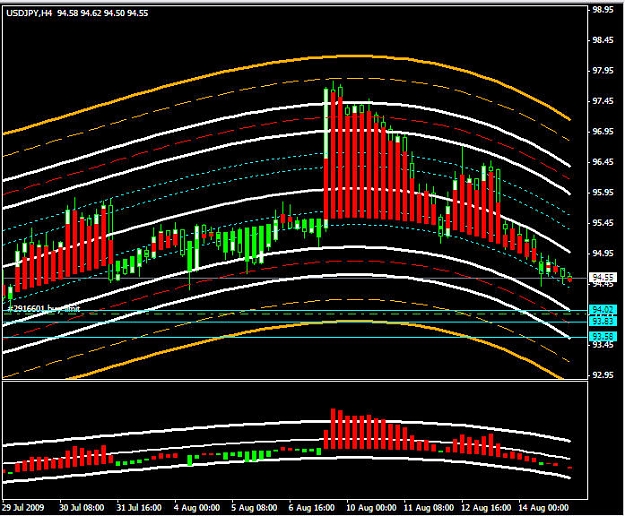Click the 12 Aug 16:00 time label
This screenshot has width=625, height=516.
point(486,508)
